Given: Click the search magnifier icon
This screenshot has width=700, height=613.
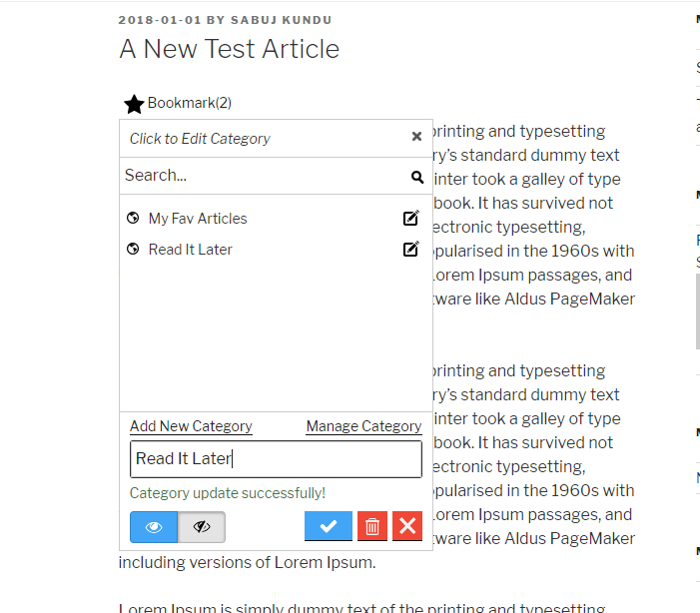Looking at the screenshot, I should (x=417, y=177).
